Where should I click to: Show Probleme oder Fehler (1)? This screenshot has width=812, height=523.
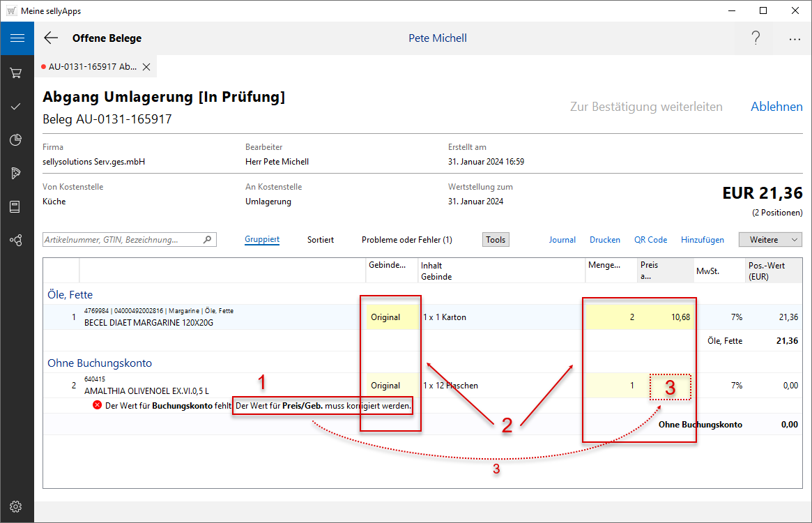[406, 239]
